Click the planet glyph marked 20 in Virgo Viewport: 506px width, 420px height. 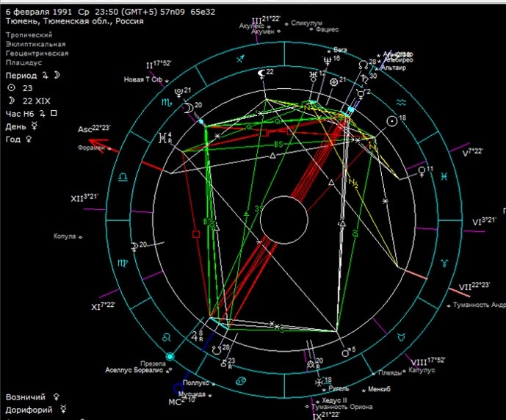(x=135, y=247)
